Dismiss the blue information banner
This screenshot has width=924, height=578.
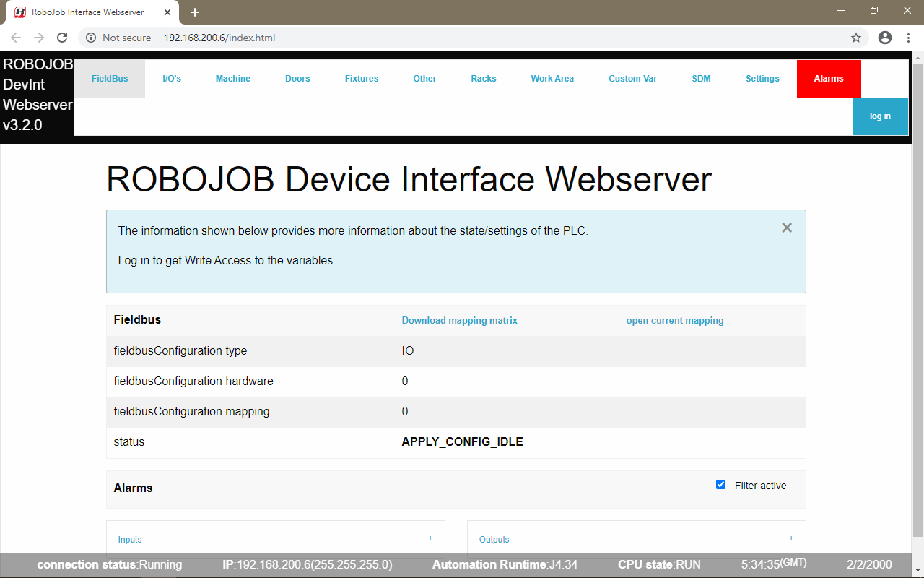tap(787, 228)
